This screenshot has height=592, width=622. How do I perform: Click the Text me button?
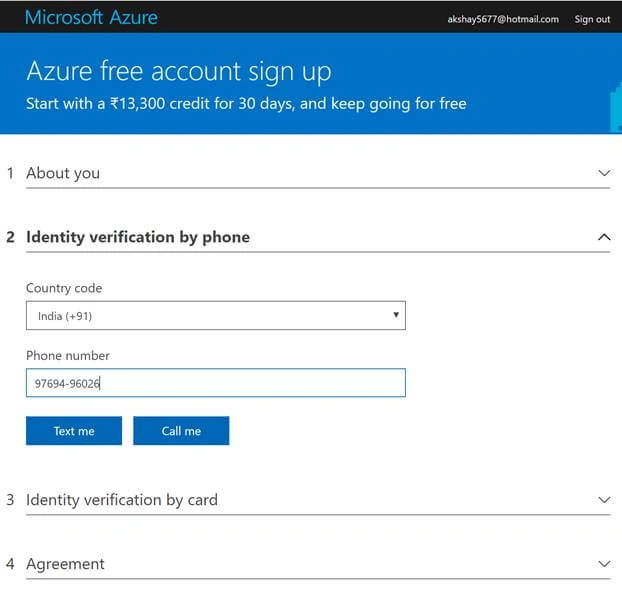click(x=74, y=431)
